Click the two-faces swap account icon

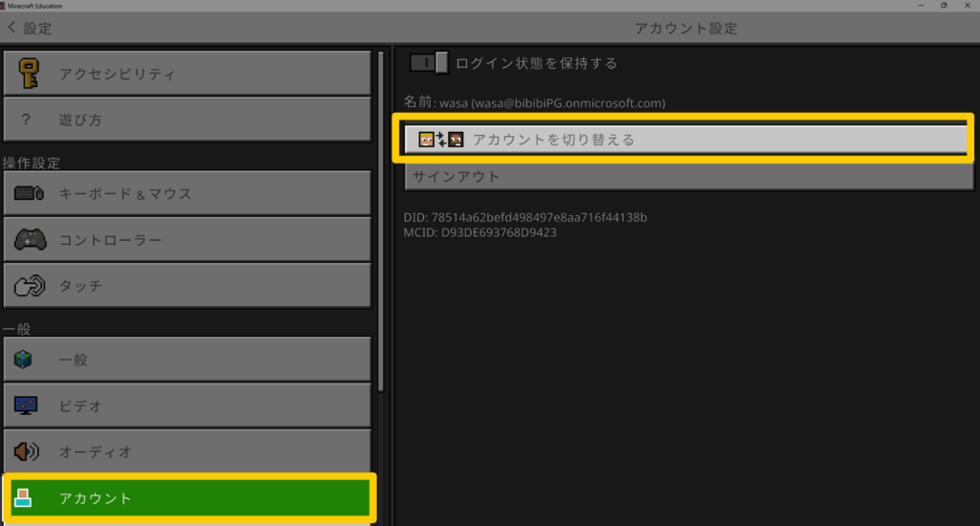pyautogui.click(x=440, y=140)
